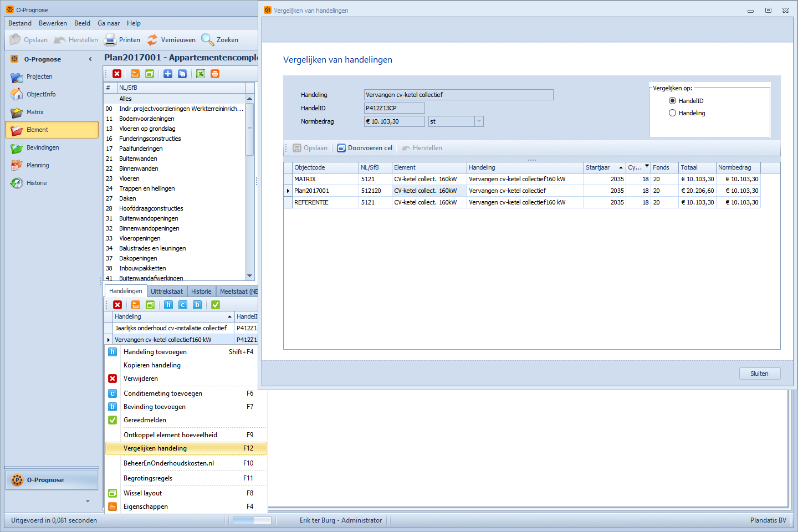Click Doorvoeren cel button
Screen dimensions: 798x532
click(365, 148)
